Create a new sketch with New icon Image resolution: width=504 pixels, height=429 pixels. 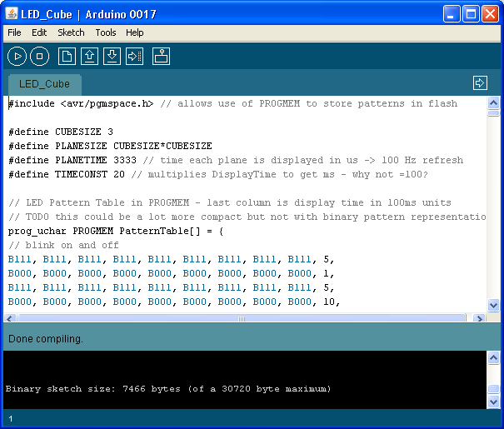click(67, 56)
